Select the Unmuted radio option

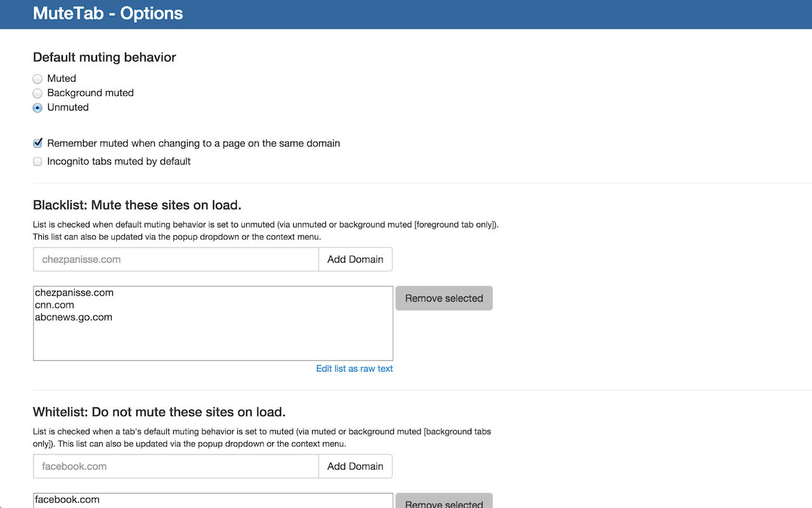[37, 108]
